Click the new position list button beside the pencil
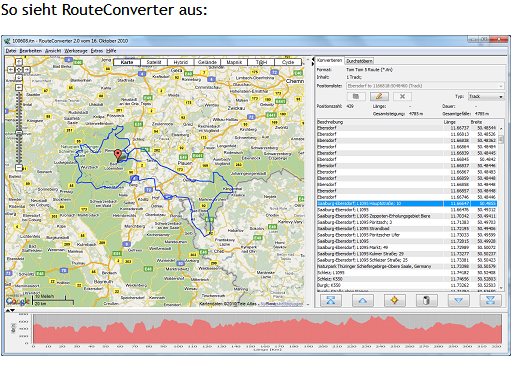 point(356,96)
